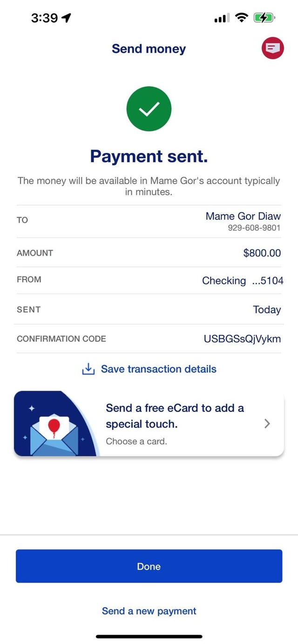The height and width of the screenshot is (644, 298).
Task: Open the red chat message icon
Action: pos(273,48)
